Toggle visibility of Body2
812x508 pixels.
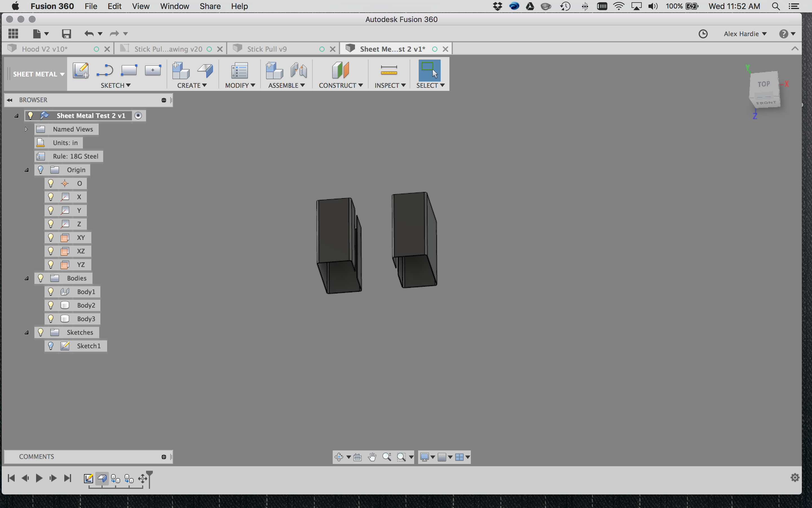[51, 305]
